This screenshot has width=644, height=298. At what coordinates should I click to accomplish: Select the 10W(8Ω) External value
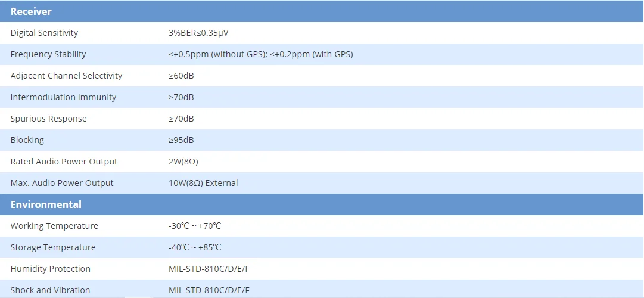(x=203, y=183)
